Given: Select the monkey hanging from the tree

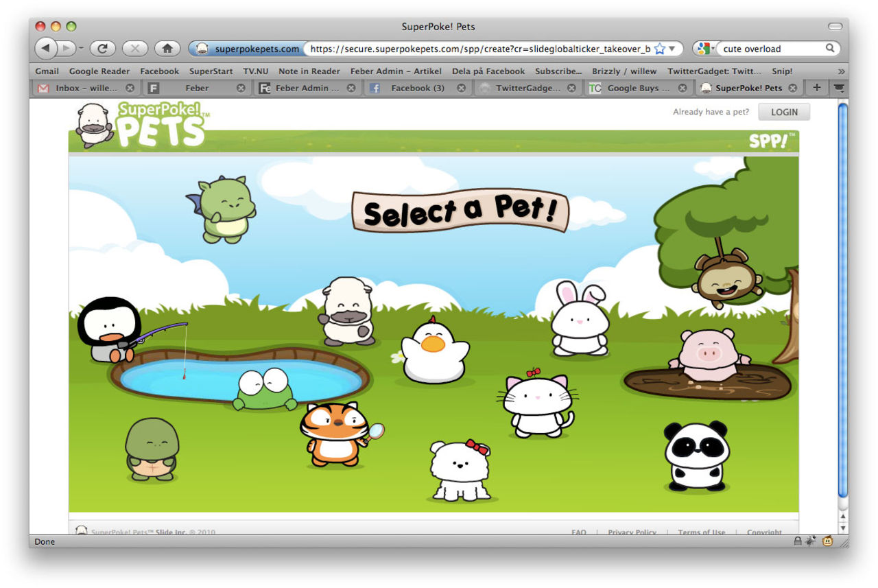Looking at the screenshot, I should tap(726, 278).
